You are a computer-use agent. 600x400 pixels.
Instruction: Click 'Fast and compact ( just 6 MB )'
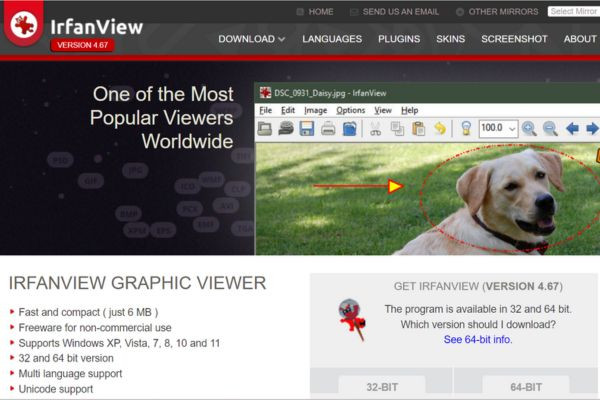(88, 312)
